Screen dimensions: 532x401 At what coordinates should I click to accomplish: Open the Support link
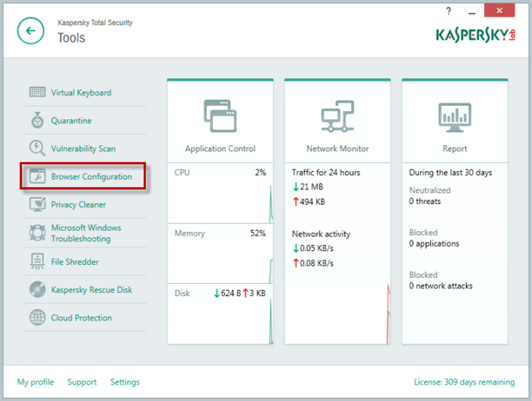(82, 382)
